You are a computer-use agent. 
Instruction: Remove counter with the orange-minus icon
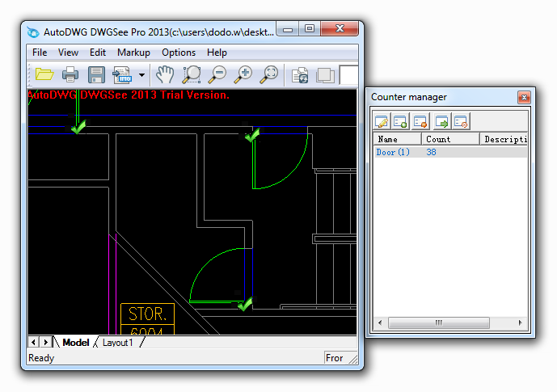[x=420, y=122]
